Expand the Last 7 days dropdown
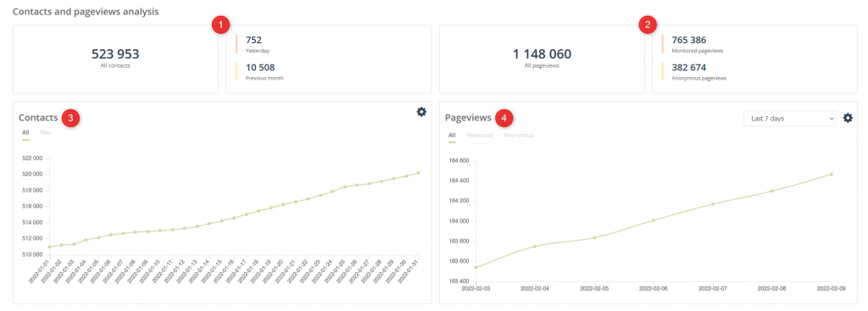The image size is (868, 311). [x=790, y=119]
